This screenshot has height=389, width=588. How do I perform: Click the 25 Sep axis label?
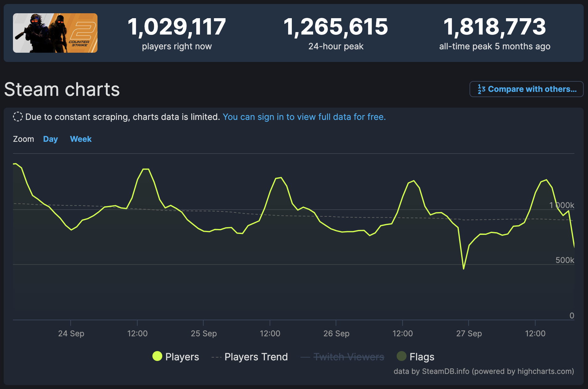(204, 334)
